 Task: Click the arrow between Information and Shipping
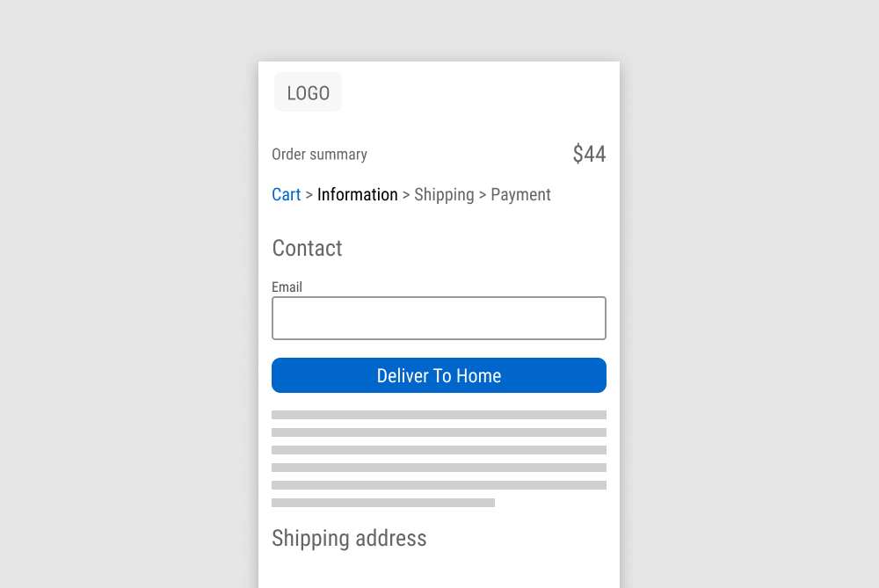pyautogui.click(x=406, y=195)
